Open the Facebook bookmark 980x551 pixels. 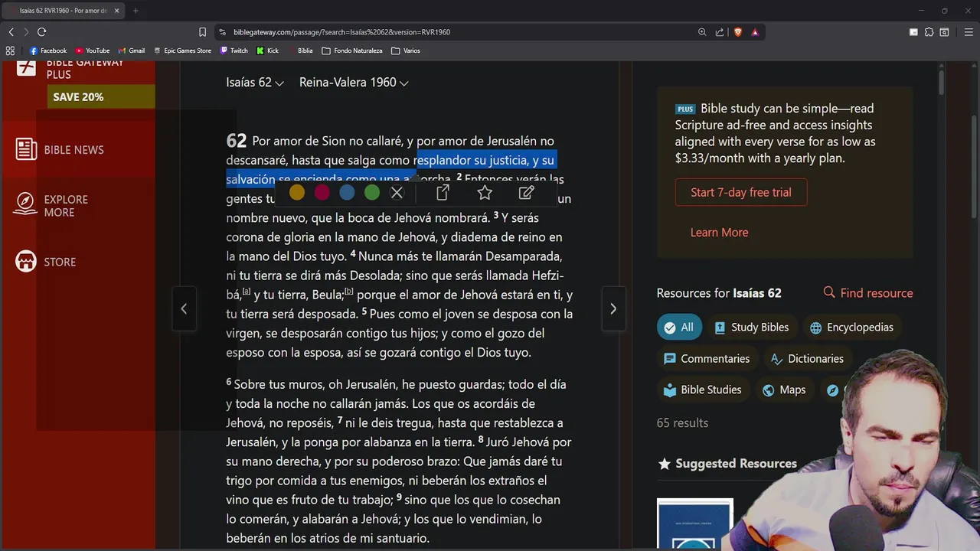[x=48, y=51]
